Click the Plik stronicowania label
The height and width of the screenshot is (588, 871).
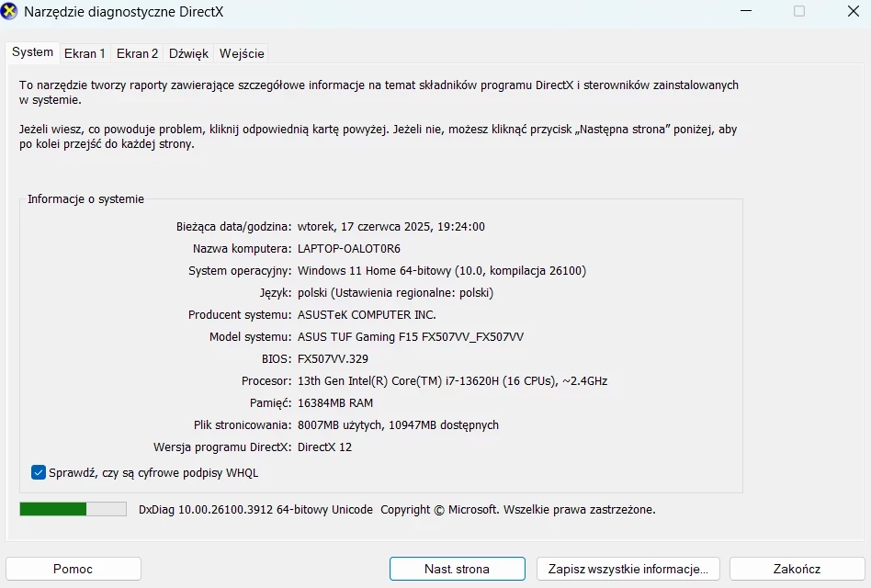click(243, 424)
